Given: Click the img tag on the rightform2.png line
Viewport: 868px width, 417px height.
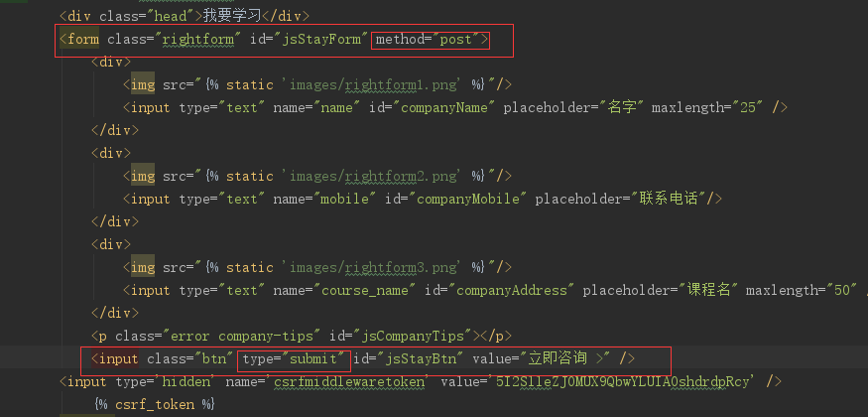Looking at the screenshot, I should (x=143, y=176).
